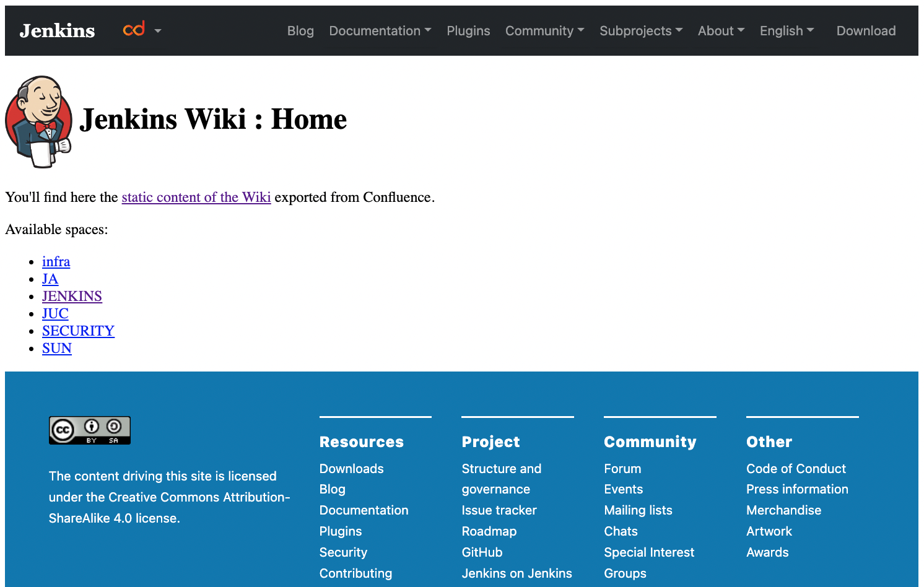Open the JENKINS space link
924x587 pixels.
coord(72,297)
